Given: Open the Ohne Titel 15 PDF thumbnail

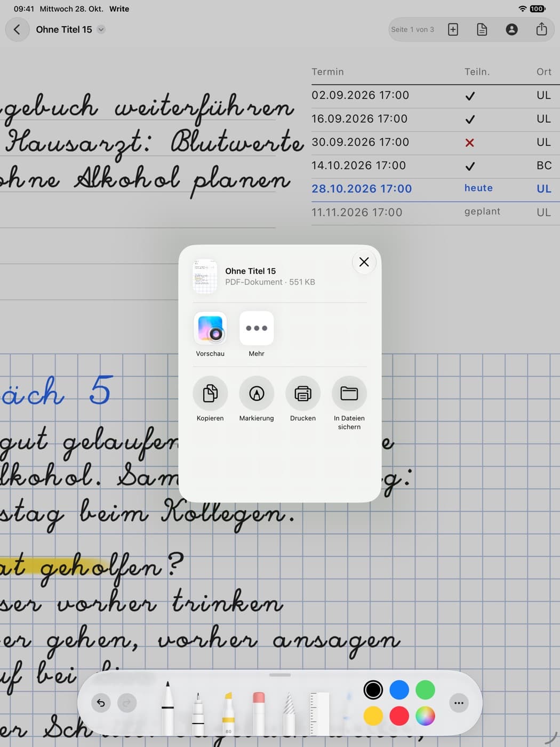Looking at the screenshot, I should [205, 276].
